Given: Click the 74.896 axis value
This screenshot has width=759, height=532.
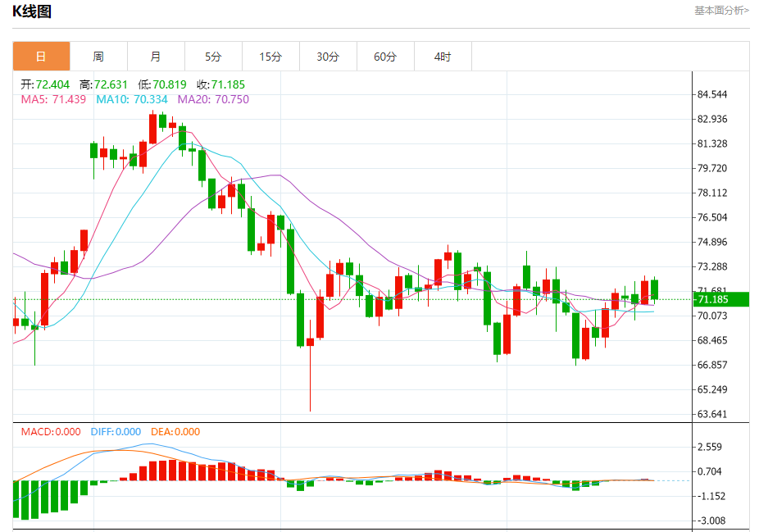Looking at the screenshot, I should coord(712,242).
